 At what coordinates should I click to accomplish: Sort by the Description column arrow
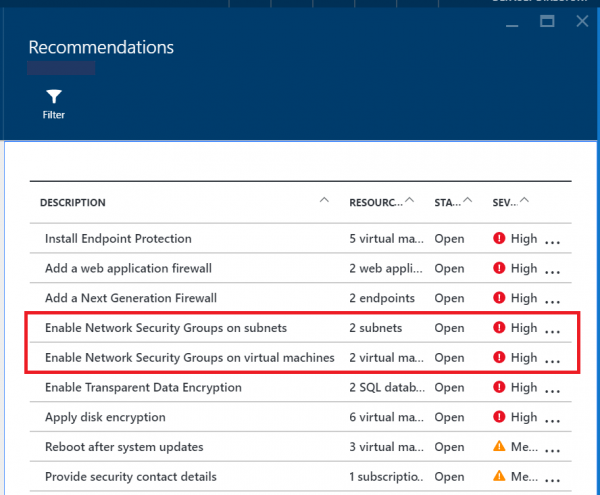click(323, 201)
